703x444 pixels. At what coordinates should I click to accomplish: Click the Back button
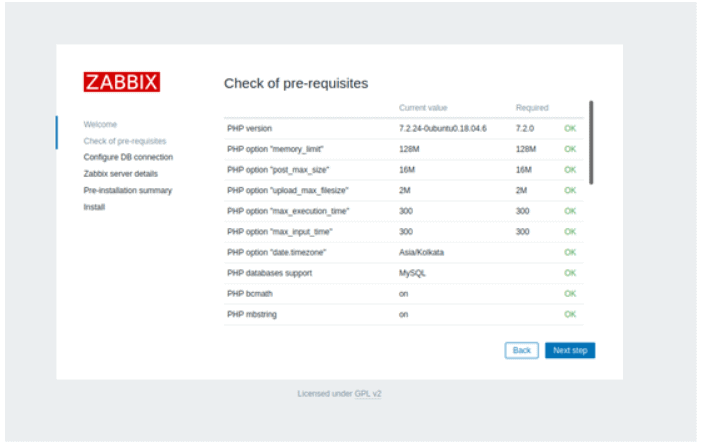coord(521,350)
